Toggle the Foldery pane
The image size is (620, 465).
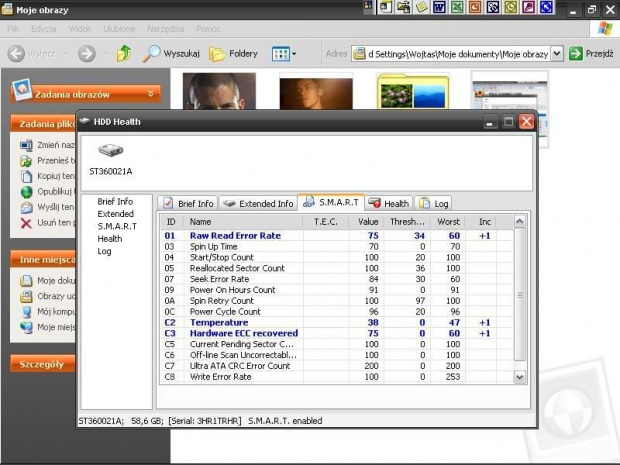coord(233,54)
